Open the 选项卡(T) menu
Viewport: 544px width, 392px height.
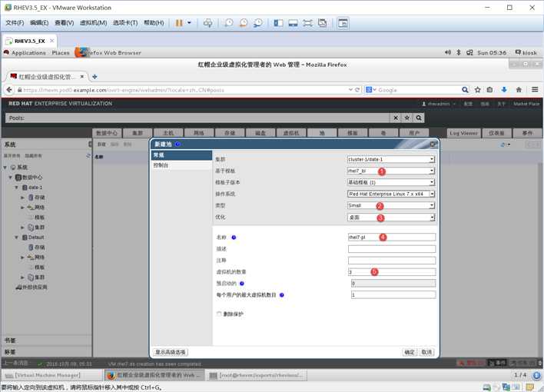125,23
